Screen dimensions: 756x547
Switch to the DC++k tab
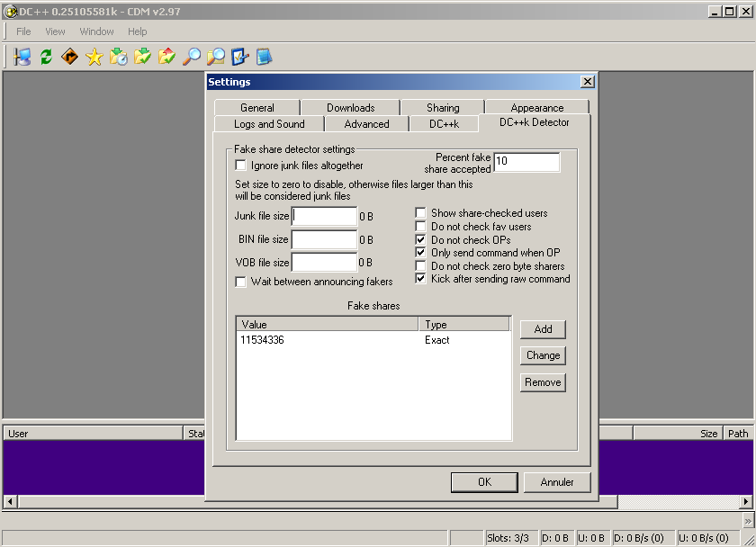click(444, 124)
